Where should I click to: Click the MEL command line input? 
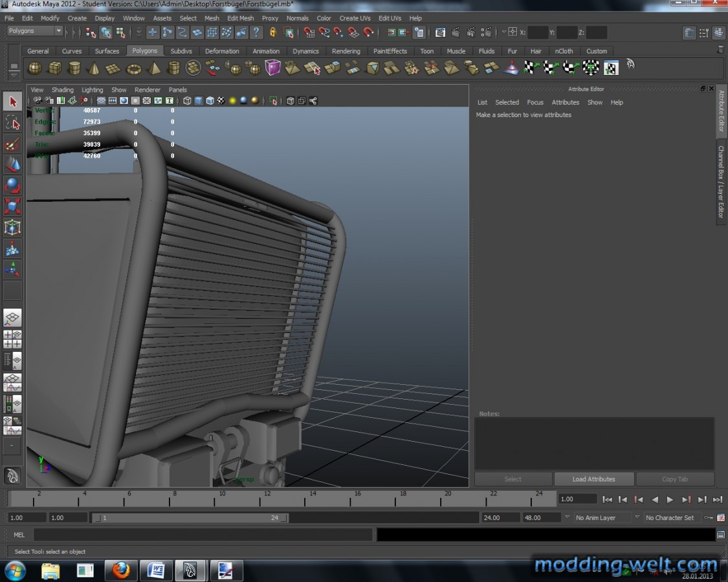(x=203, y=535)
